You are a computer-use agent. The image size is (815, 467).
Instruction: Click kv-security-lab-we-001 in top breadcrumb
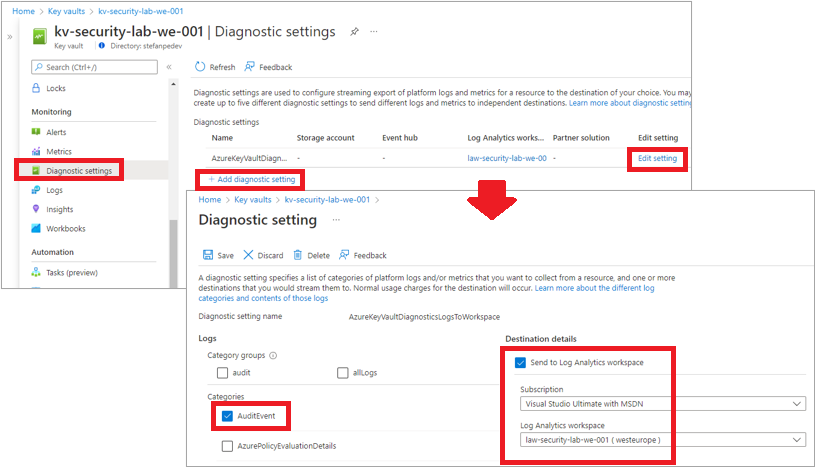click(140, 11)
